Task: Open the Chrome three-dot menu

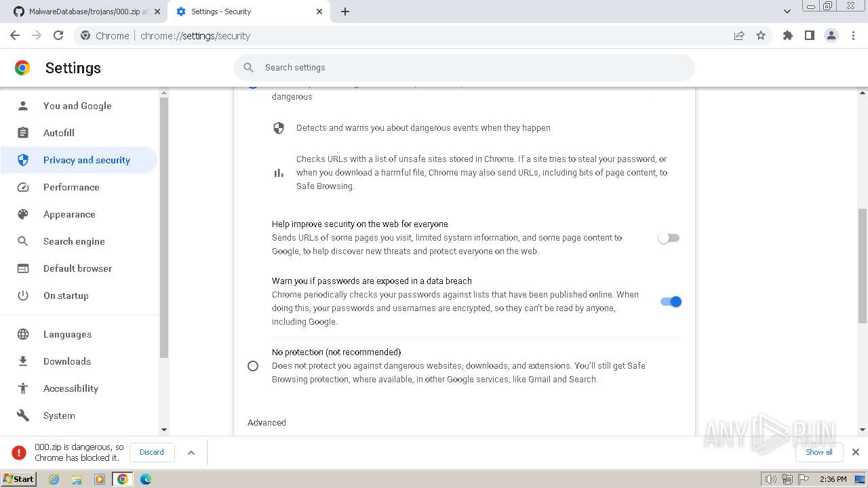Action: tap(853, 35)
